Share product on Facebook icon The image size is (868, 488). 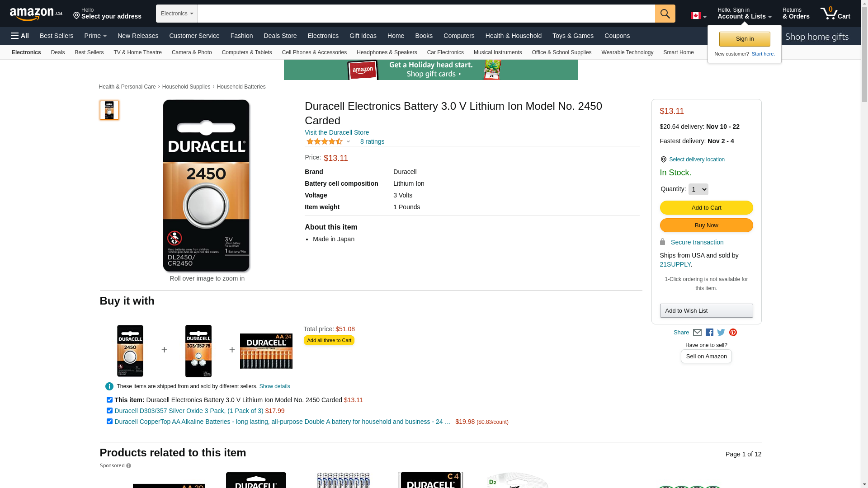pos(709,333)
